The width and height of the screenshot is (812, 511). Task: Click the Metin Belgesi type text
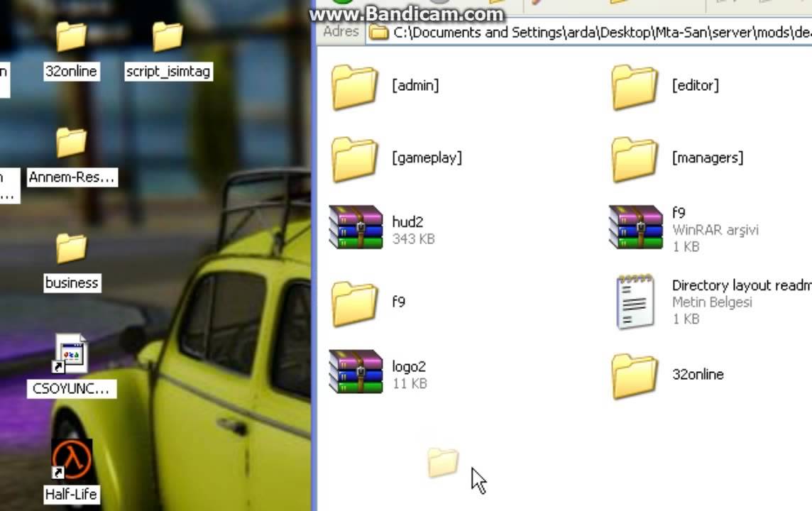(712, 302)
